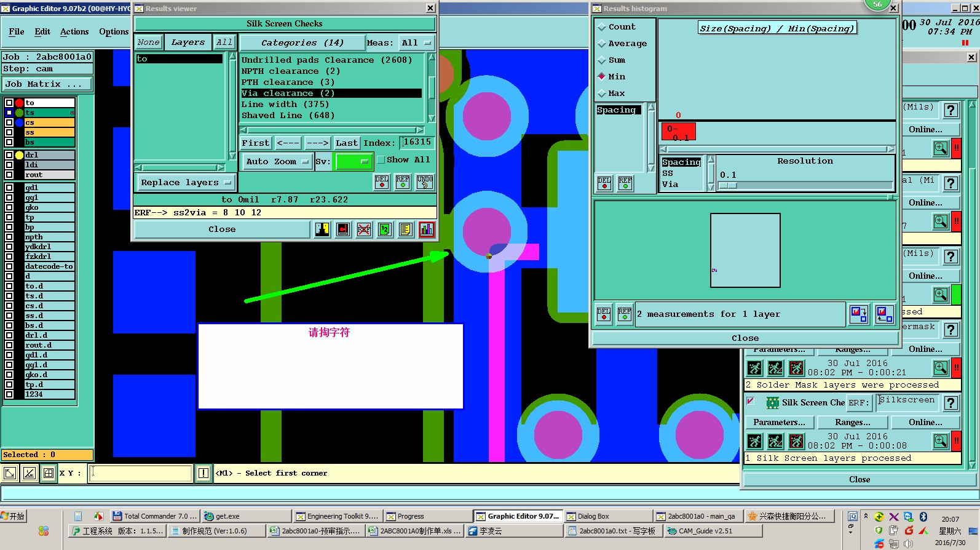
Task: Click the UNDO icon in Results viewer
Action: coord(425,182)
